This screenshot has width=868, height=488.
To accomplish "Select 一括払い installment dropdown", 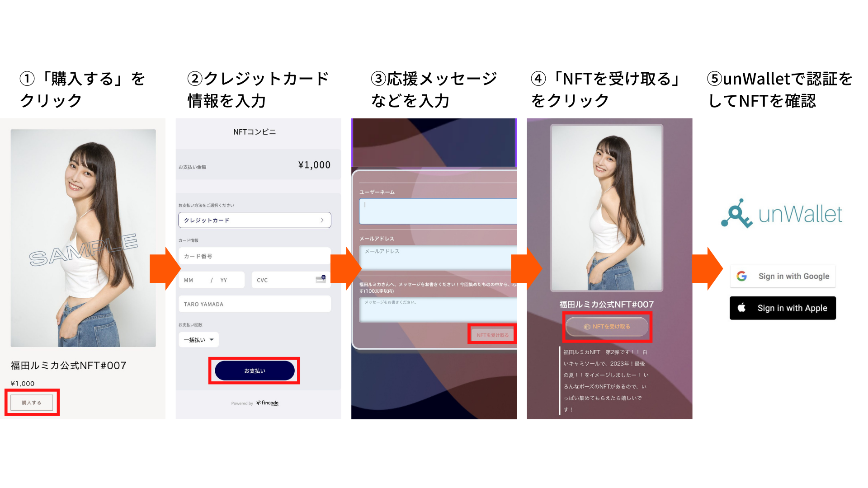I will click(198, 339).
